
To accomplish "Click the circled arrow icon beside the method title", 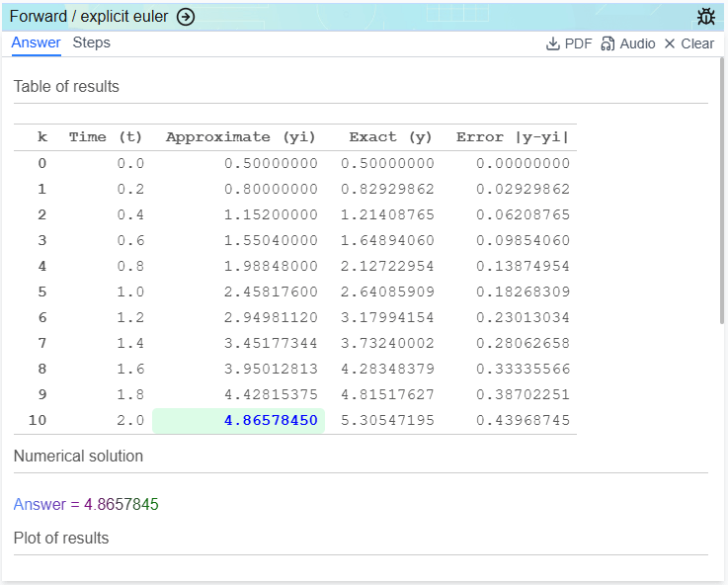I will pos(186,17).
